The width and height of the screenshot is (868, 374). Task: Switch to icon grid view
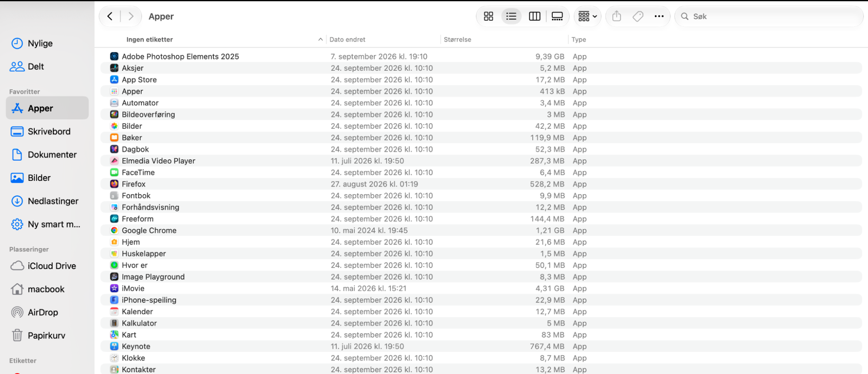click(x=488, y=16)
